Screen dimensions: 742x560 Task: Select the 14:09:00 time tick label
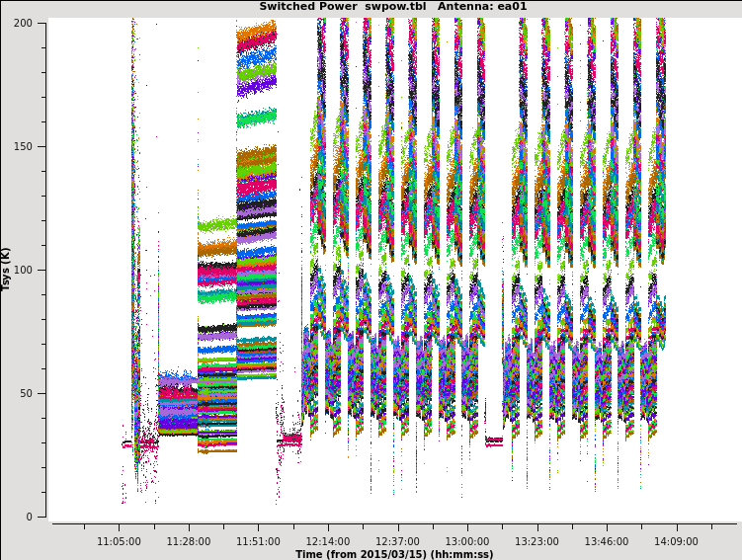tap(676, 541)
